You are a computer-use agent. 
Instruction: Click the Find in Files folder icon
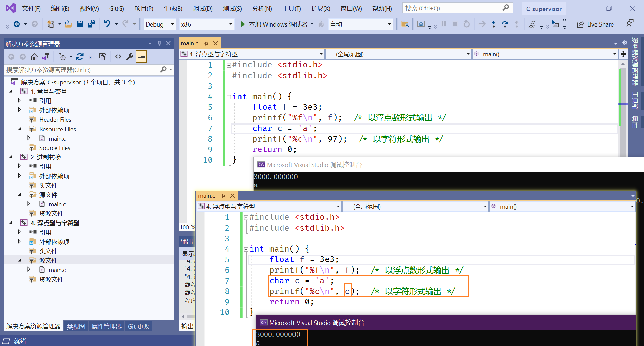pos(405,24)
